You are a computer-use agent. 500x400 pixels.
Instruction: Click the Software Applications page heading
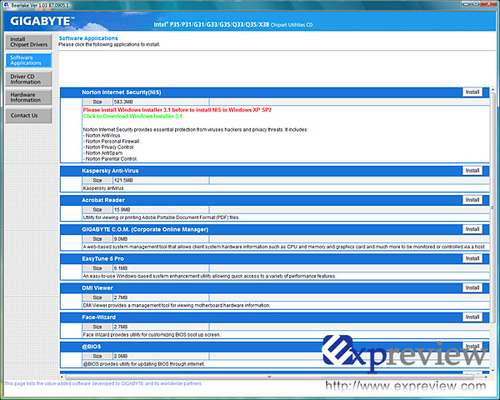tap(88, 38)
